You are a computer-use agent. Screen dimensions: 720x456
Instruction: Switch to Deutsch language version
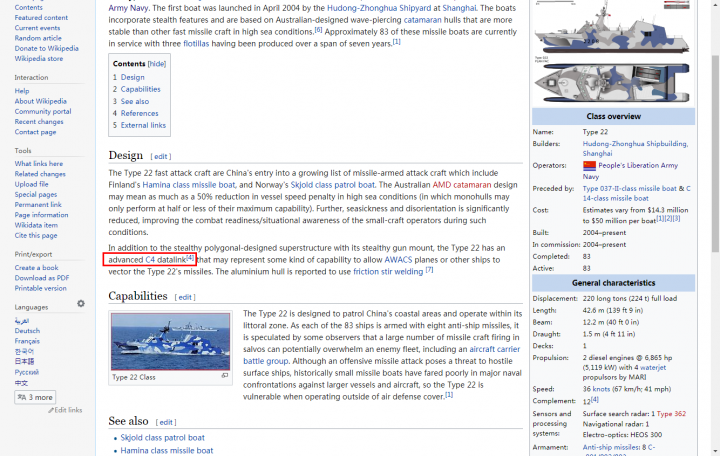click(27, 331)
